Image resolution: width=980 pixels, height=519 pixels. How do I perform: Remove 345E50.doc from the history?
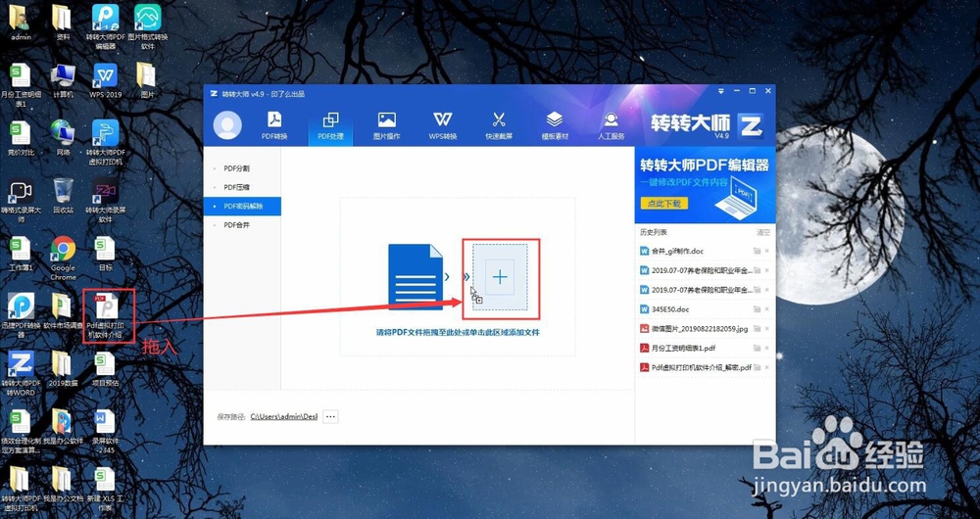[x=767, y=309]
